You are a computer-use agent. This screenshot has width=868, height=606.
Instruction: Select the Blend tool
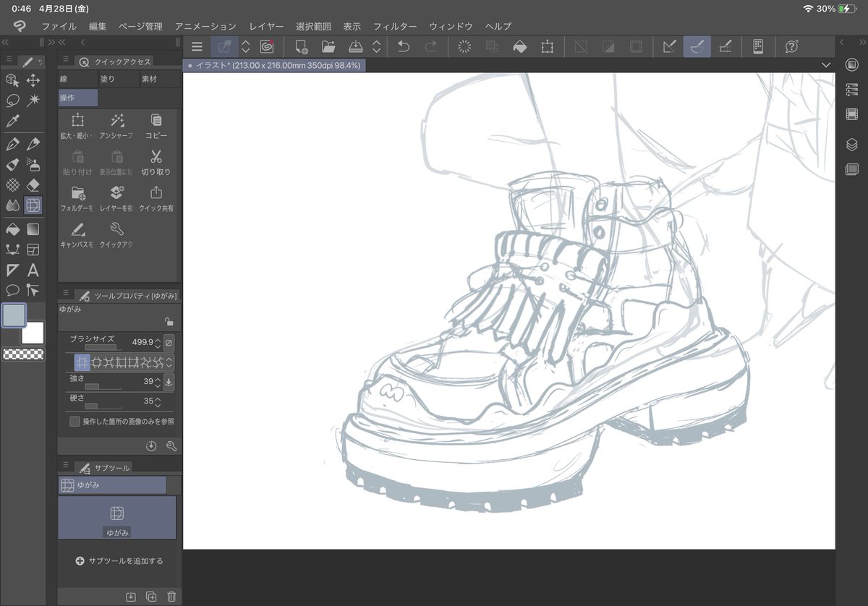[x=12, y=205]
